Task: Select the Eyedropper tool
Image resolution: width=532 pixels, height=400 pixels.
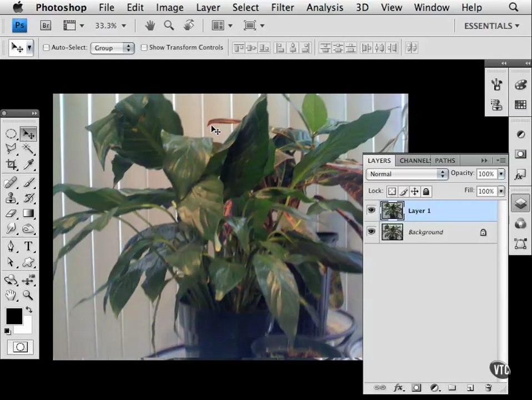Action: coord(28,164)
